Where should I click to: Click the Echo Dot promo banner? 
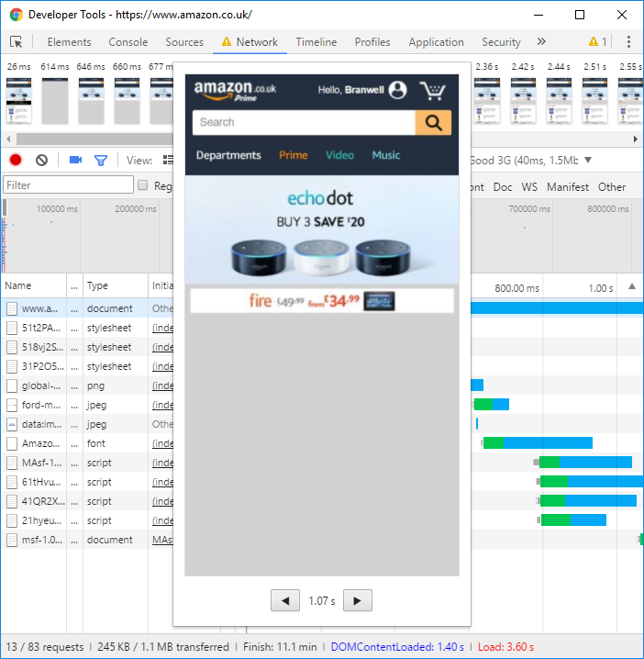[322, 229]
